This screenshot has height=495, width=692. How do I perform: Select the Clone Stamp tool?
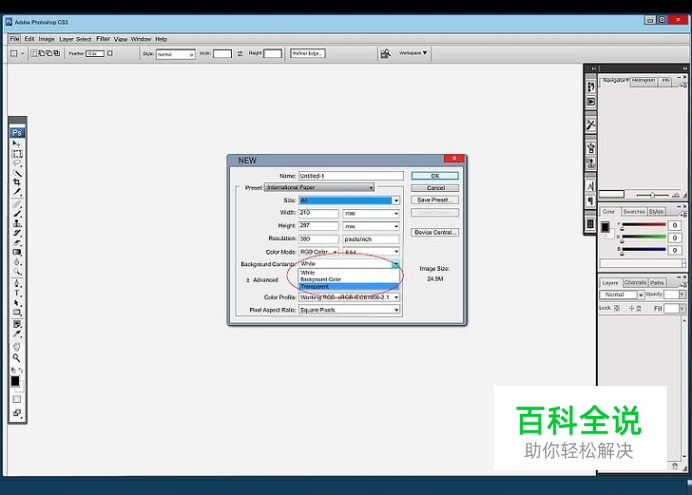click(17, 223)
